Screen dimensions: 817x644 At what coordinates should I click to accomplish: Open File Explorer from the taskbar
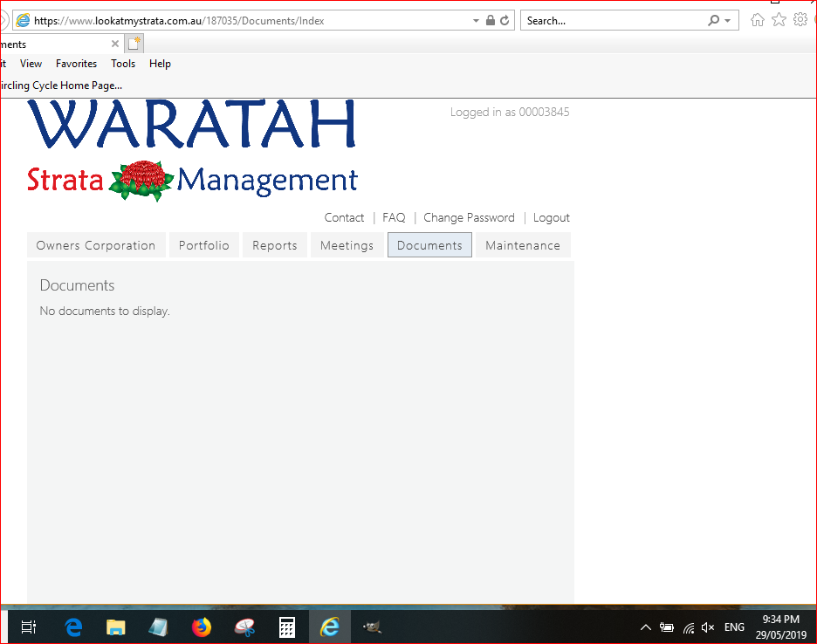tap(116, 627)
